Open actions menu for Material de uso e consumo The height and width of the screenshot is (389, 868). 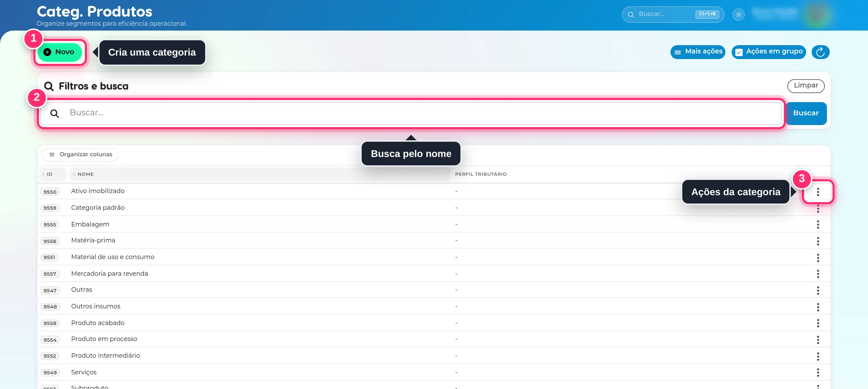pos(818,258)
